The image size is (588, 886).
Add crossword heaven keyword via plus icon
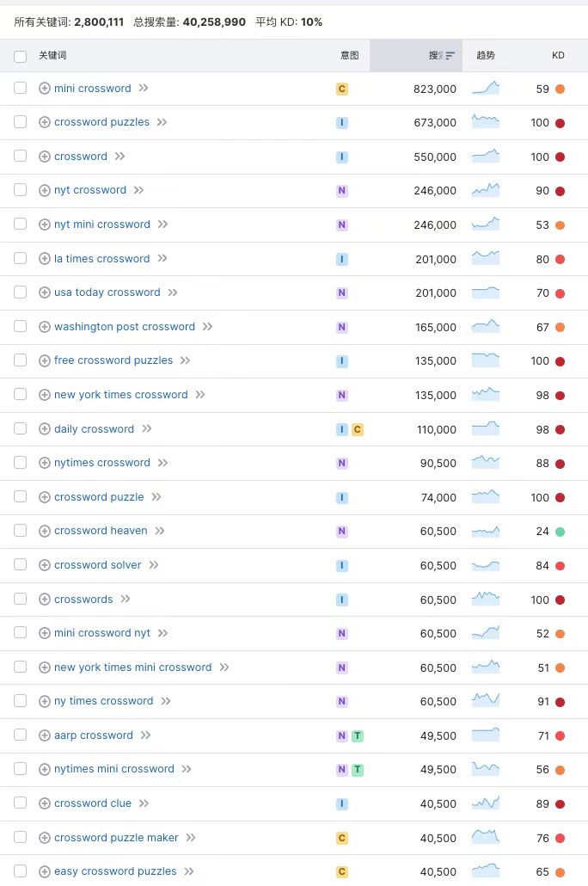click(x=44, y=531)
